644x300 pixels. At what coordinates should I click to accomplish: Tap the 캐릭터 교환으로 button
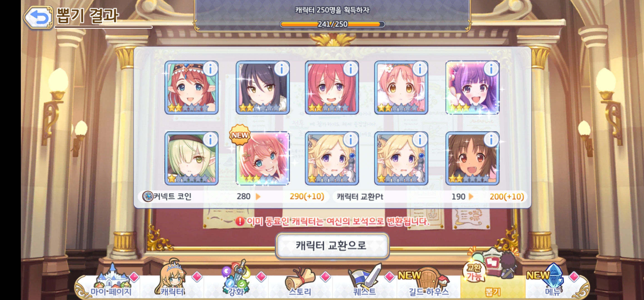pyautogui.click(x=332, y=246)
